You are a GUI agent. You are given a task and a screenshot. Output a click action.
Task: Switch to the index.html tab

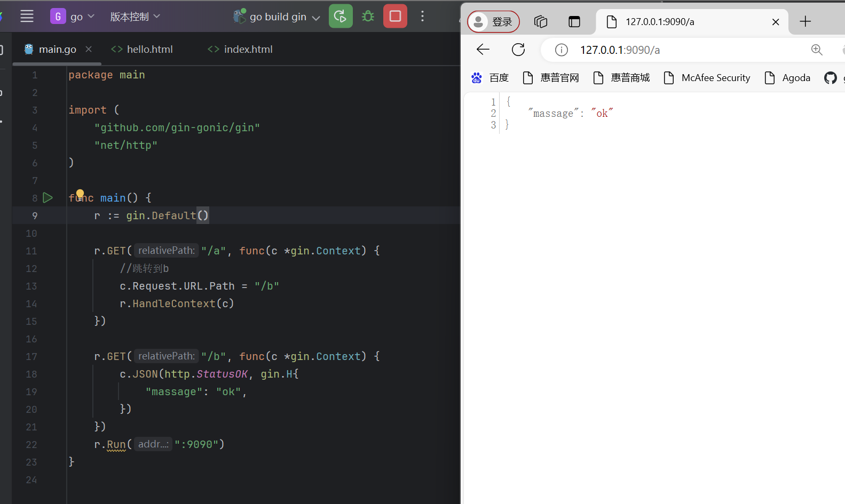tap(240, 49)
